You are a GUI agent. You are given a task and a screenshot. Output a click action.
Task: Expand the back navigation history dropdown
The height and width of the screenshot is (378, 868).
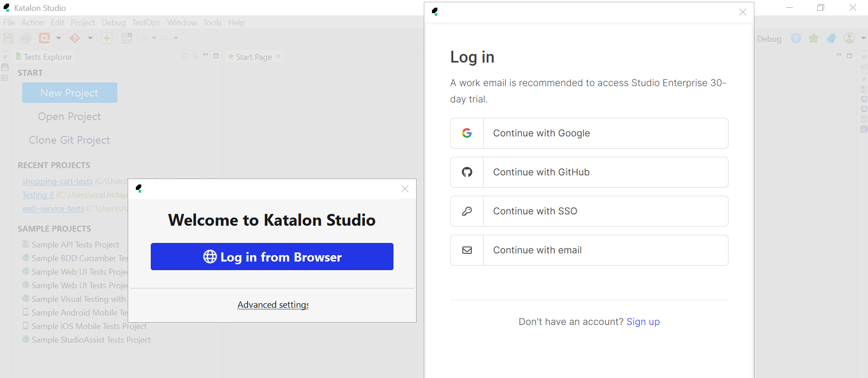tap(154, 38)
